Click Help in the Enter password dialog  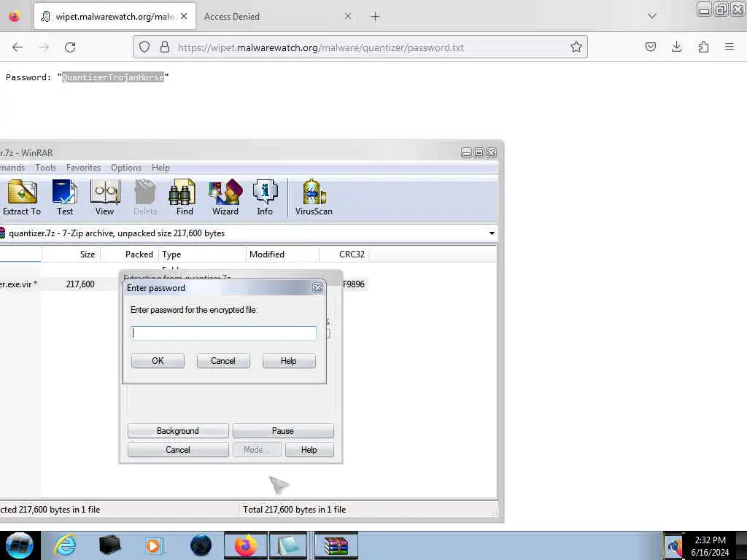pos(289,361)
